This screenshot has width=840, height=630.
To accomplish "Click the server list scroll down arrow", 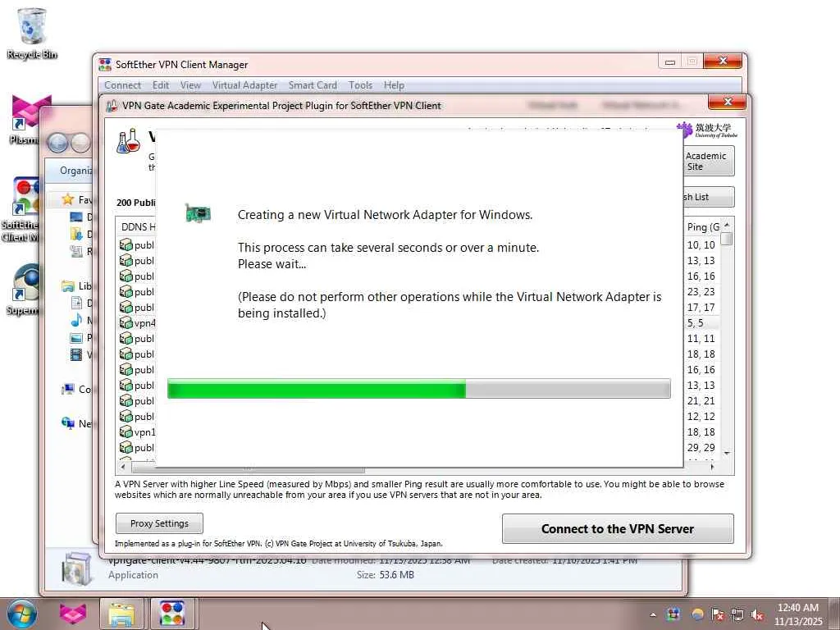I will (727, 453).
